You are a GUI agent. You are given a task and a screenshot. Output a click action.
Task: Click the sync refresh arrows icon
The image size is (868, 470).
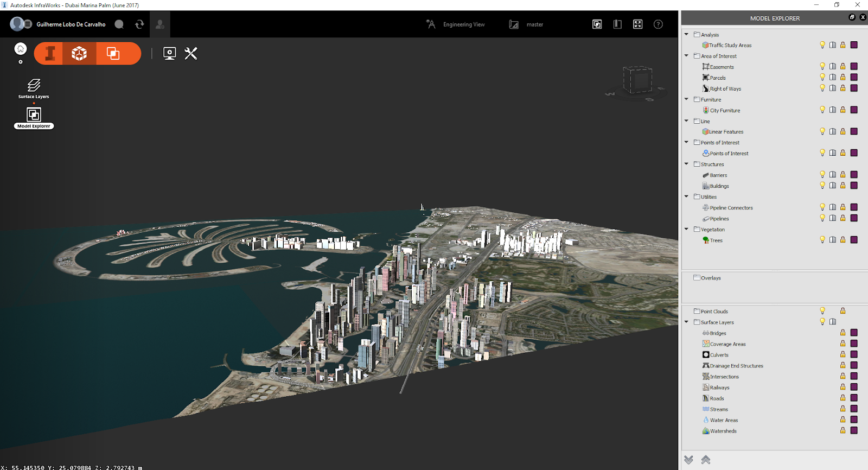click(x=139, y=24)
